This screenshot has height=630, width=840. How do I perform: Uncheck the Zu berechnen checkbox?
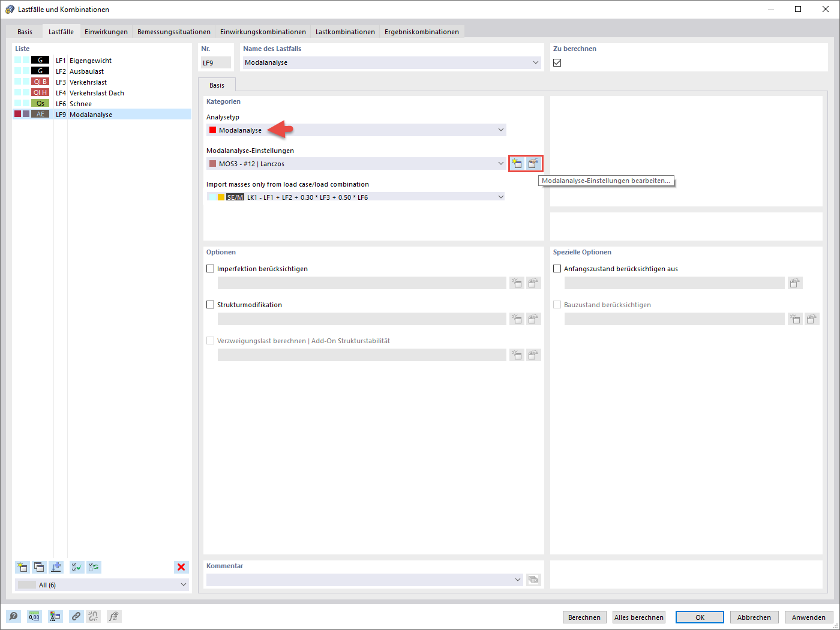tap(557, 62)
